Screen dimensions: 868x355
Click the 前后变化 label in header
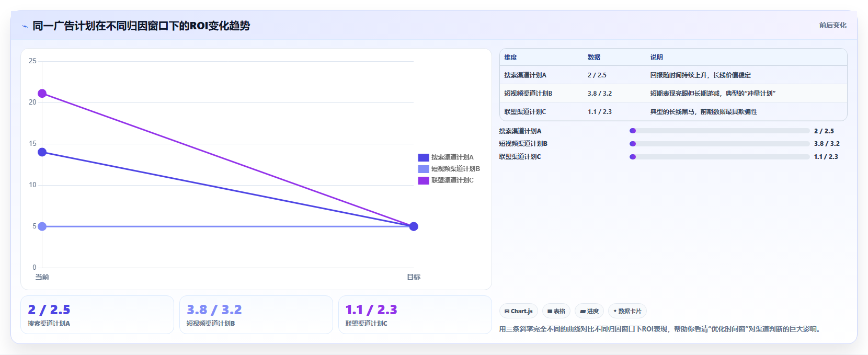point(832,25)
